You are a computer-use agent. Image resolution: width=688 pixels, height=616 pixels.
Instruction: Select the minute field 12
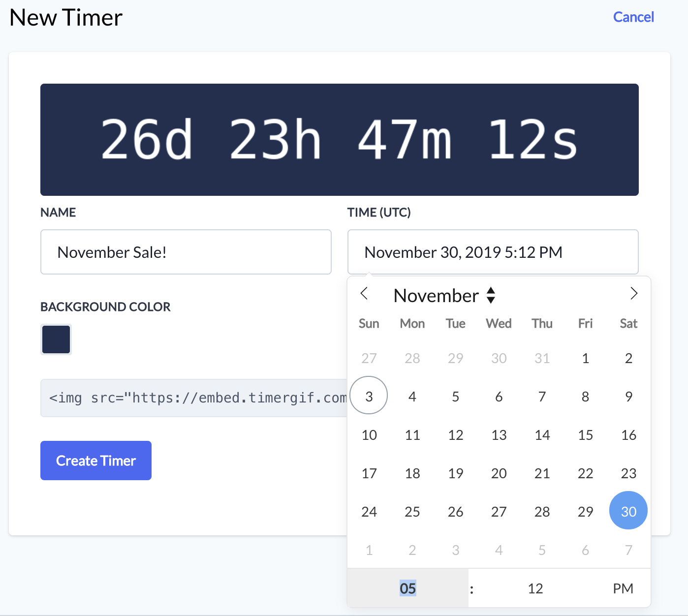click(x=535, y=588)
